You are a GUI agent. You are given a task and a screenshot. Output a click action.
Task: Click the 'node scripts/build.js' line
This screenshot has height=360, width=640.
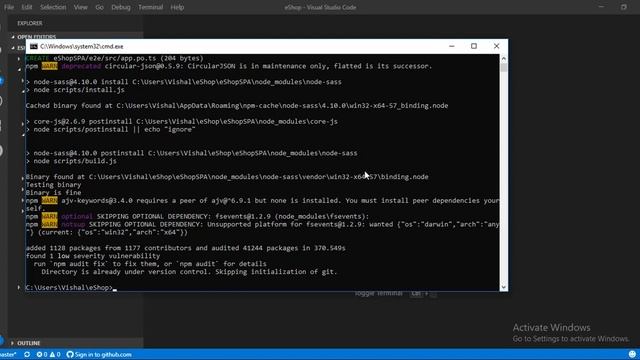pos(71,161)
